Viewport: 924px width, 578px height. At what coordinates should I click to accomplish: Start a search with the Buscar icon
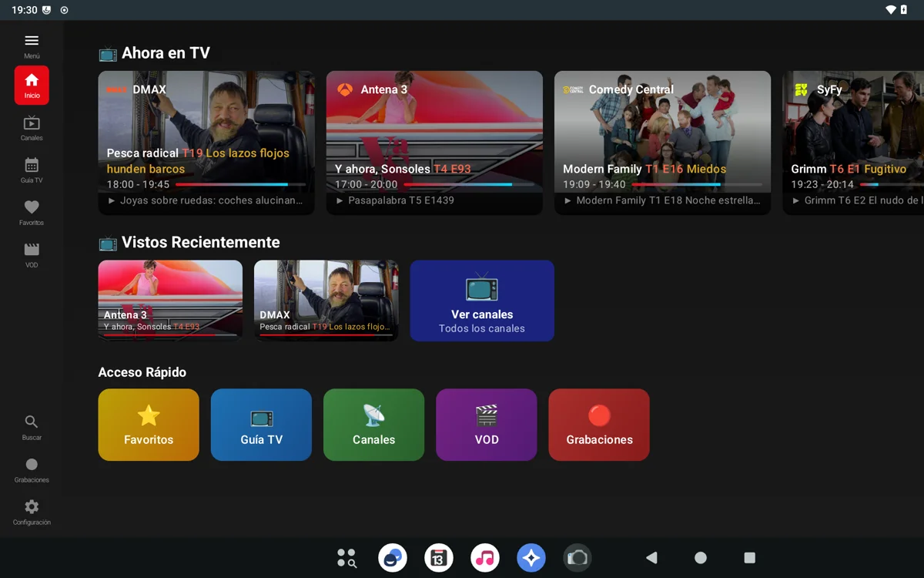pyautogui.click(x=32, y=426)
